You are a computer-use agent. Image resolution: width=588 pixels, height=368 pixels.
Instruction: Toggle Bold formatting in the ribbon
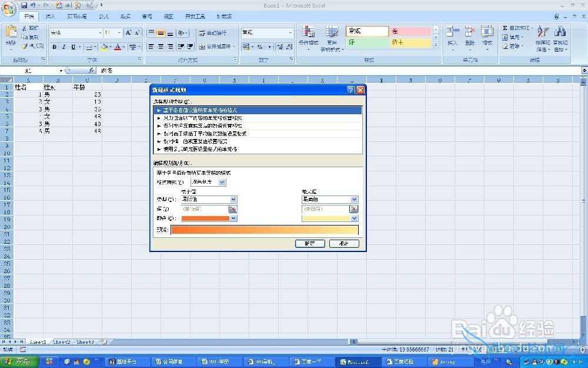tap(55, 47)
